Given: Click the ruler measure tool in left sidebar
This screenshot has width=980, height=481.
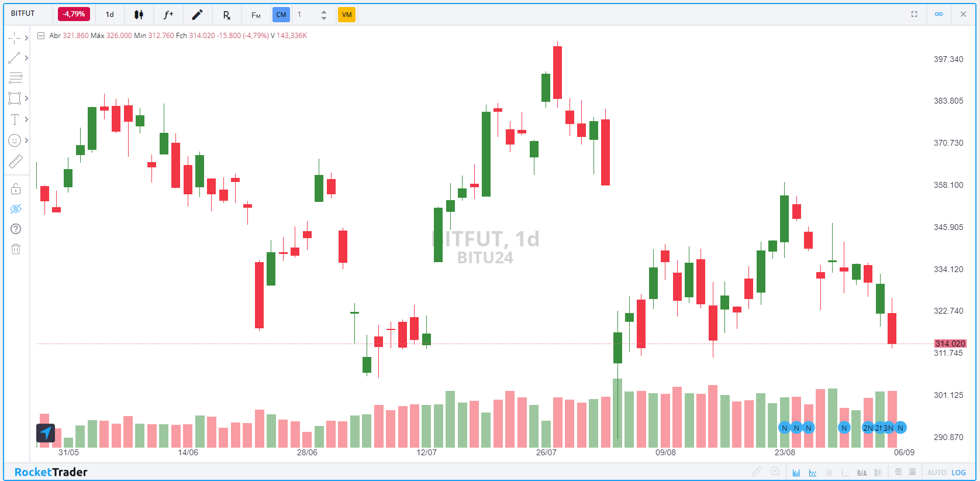Looking at the screenshot, I should click(15, 162).
